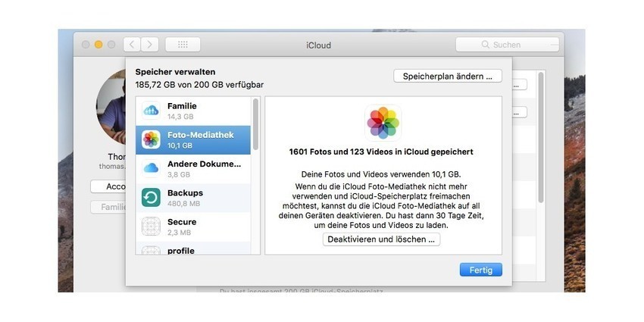The width and height of the screenshot is (644, 322).
Task: Show all preferences grid button
Action: pos(183,45)
